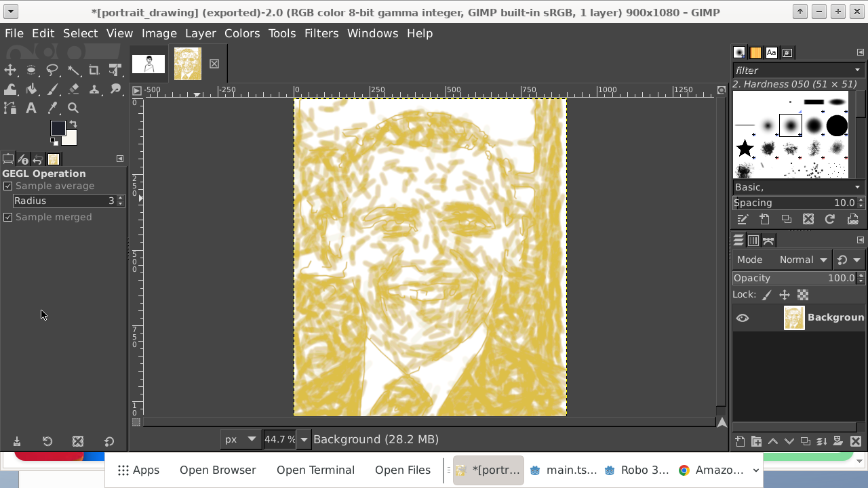Select the Ellipse Select tool
The width and height of the screenshot is (868, 488).
[x=31, y=70]
